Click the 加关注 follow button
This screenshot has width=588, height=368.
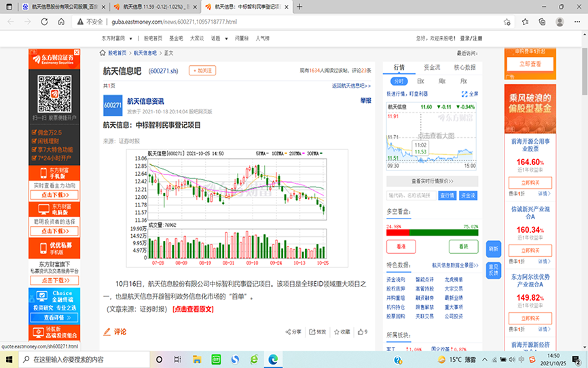point(202,71)
